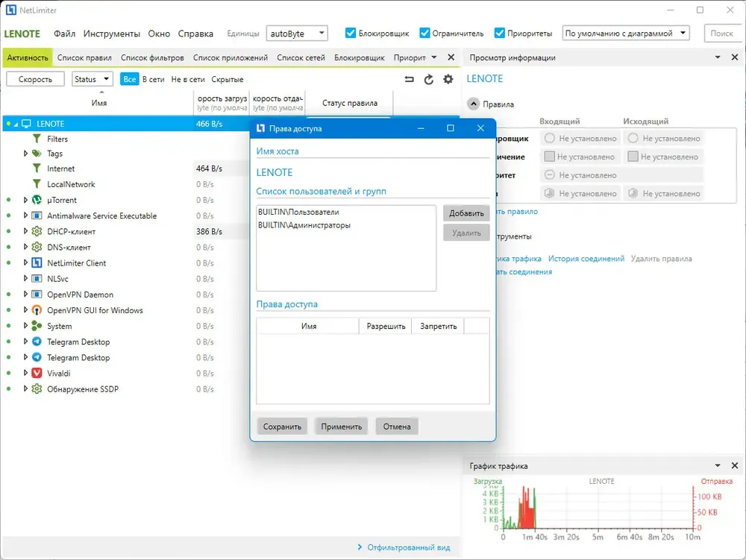Viewport: 746px width, 560px height.
Task: Switch to the Список правил tab
Action: pyautogui.click(x=84, y=57)
